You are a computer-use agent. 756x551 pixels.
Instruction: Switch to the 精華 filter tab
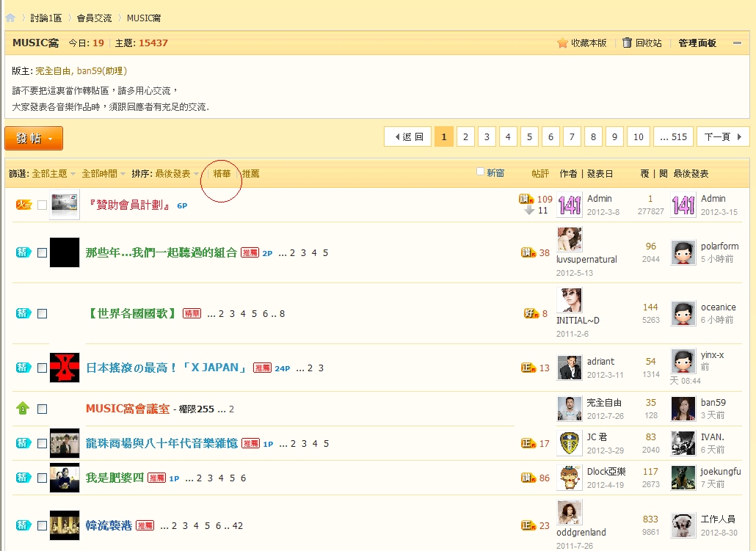click(x=222, y=174)
